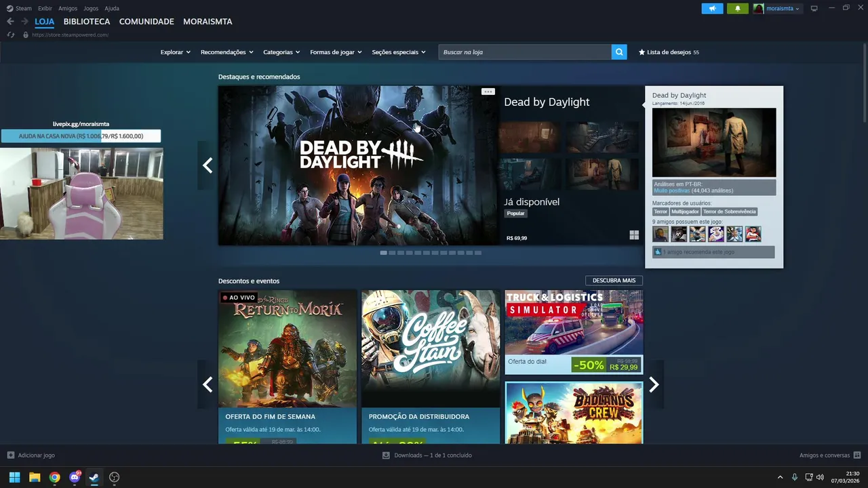Screen dimensions: 868x488
Task: Click the thumbs-up recommendation icon
Action: 657,252
